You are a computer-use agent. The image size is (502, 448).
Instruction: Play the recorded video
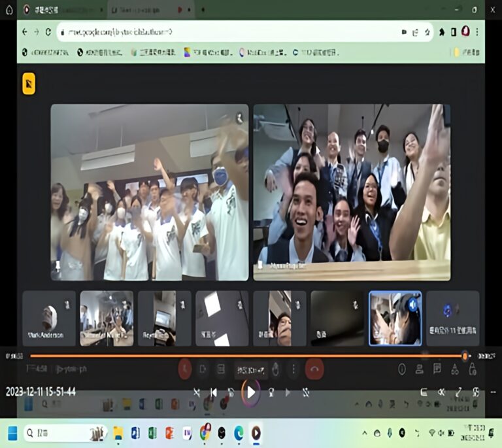[x=251, y=392]
